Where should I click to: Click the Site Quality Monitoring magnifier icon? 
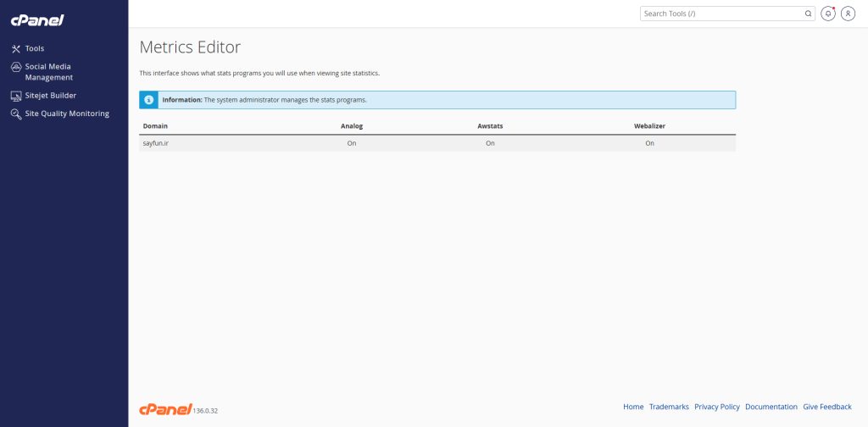[16, 114]
